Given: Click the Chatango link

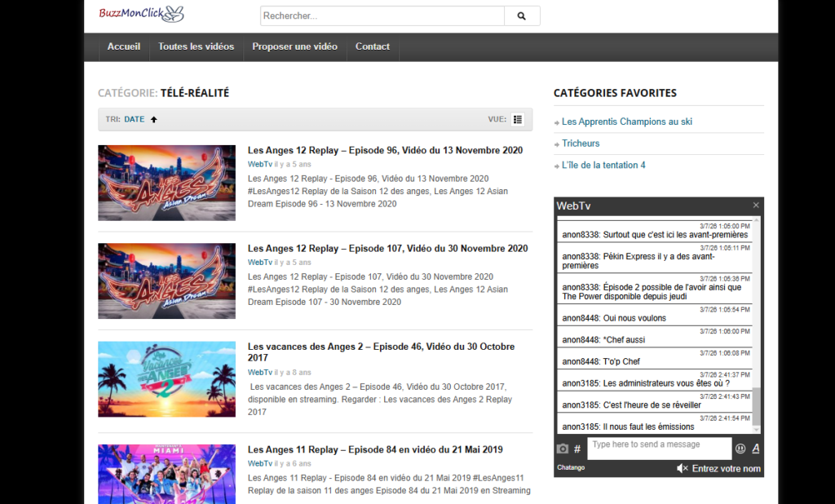Looking at the screenshot, I should pyautogui.click(x=571, y=467).
